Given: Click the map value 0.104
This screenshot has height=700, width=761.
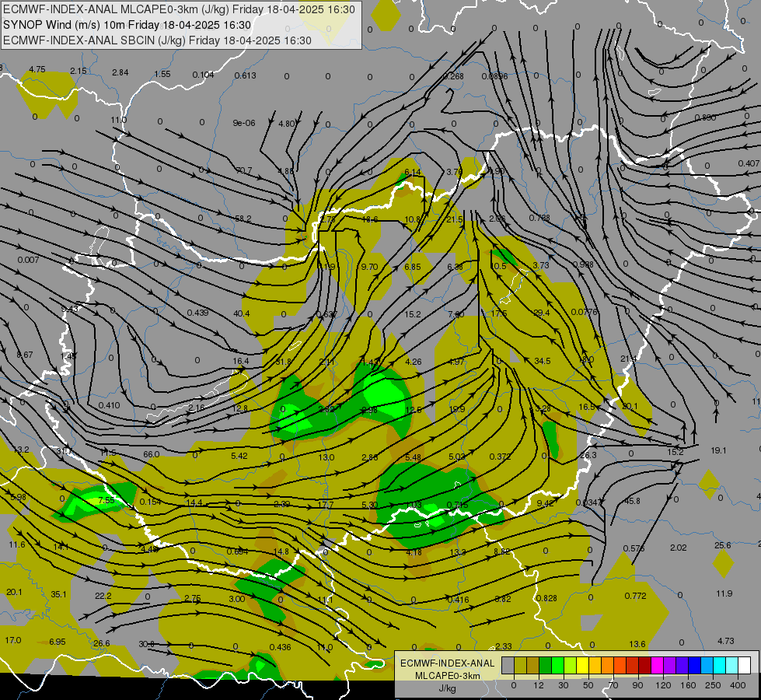Looking at the screenshot, I should 203,75.
